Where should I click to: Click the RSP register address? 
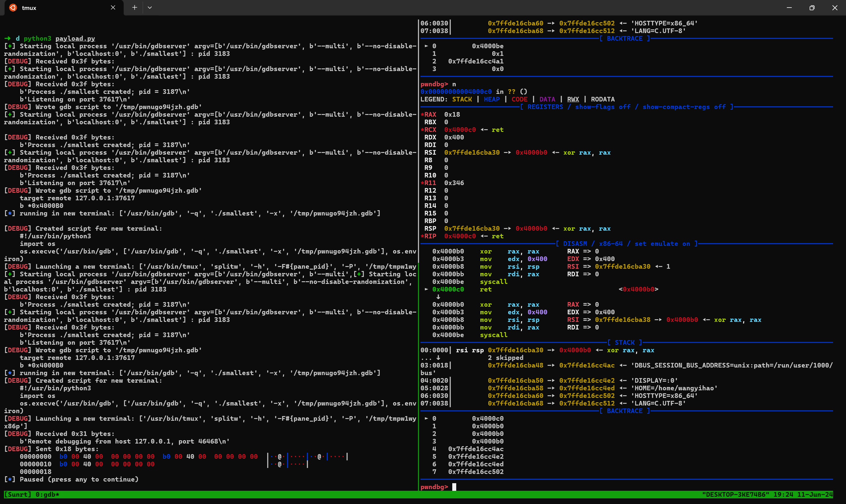tap(472, 229)
